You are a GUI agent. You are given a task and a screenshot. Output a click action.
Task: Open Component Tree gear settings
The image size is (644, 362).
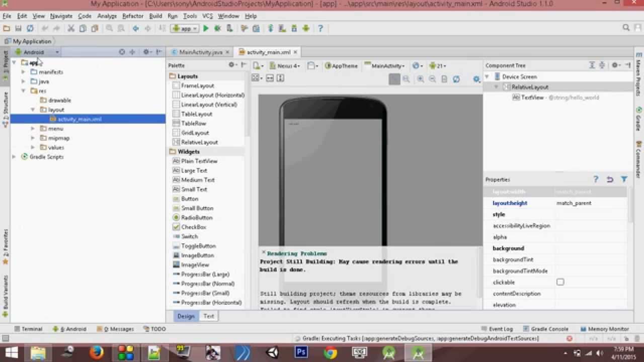point(615,65)
